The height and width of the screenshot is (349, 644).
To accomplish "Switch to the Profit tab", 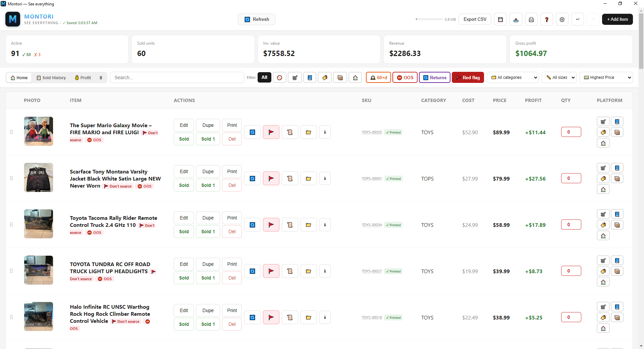I will click(83, 78).
